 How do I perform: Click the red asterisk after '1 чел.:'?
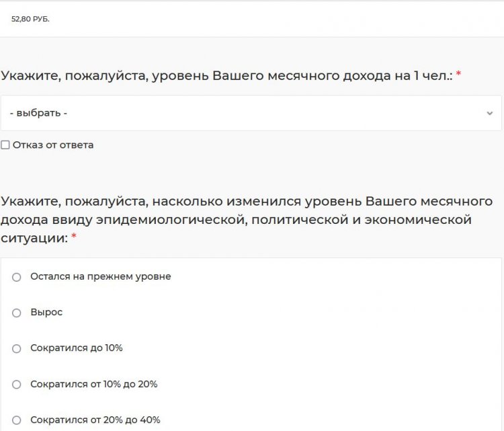(458, 75)
